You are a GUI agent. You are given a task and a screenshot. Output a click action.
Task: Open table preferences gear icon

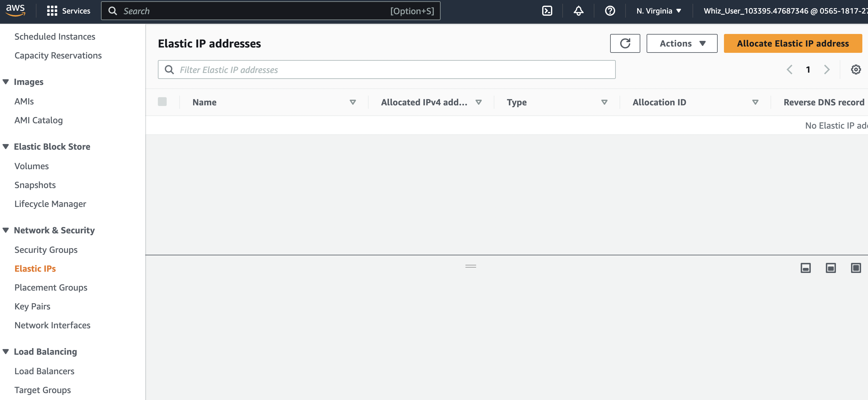855,70
